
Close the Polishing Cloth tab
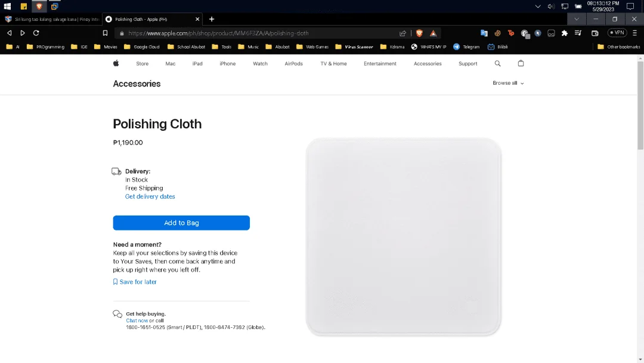197,19
